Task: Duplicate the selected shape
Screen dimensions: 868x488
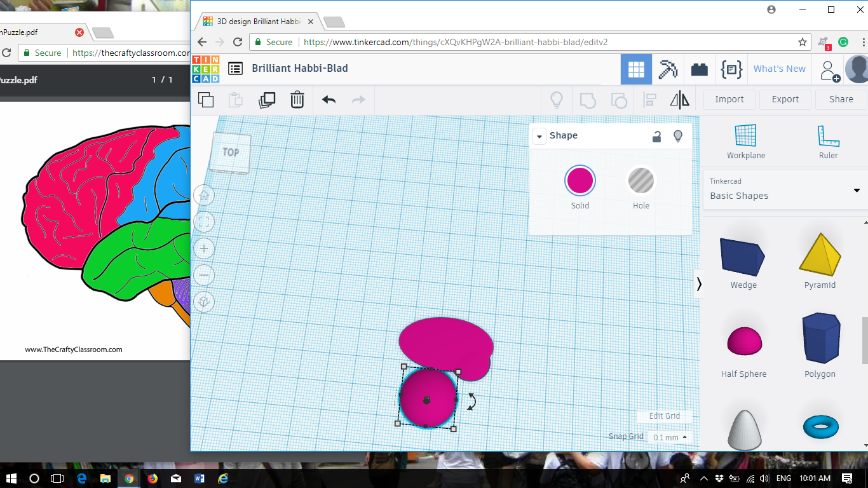Action: coord(267,100)
